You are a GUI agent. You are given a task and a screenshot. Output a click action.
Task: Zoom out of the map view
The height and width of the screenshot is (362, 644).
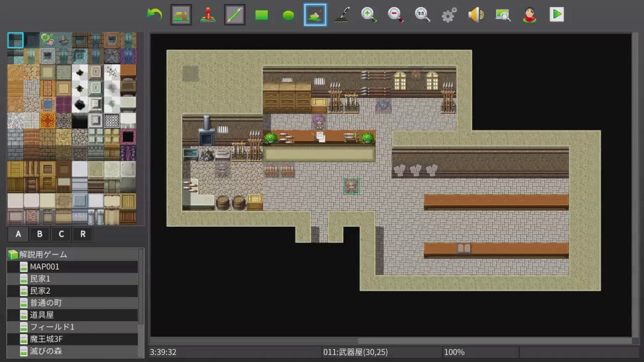[x=395, y=15]
